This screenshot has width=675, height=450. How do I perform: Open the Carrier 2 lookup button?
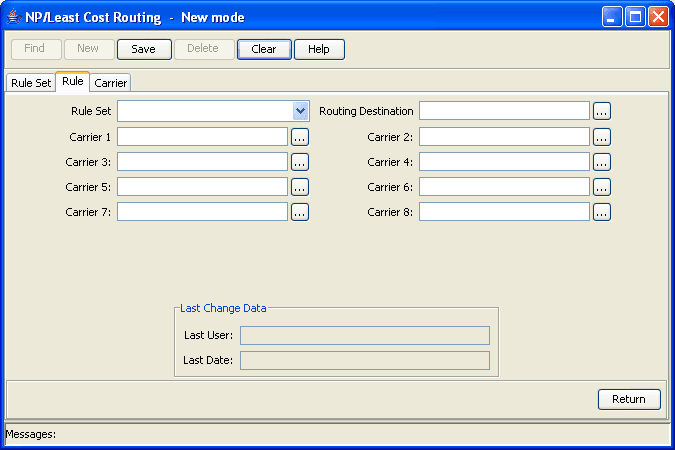602,137
